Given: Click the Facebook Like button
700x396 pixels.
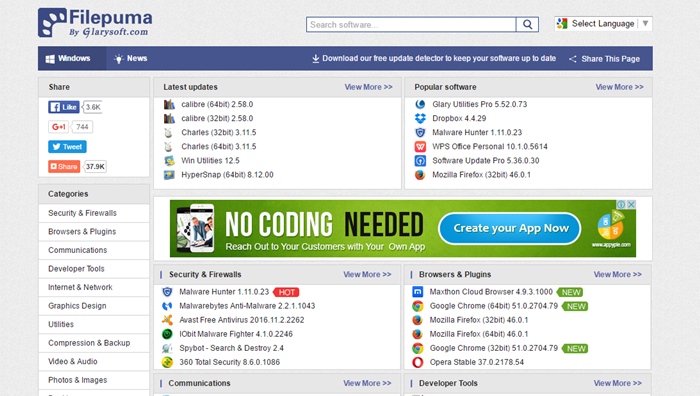Looking at the screenshot, I should [x=63, y=107].
